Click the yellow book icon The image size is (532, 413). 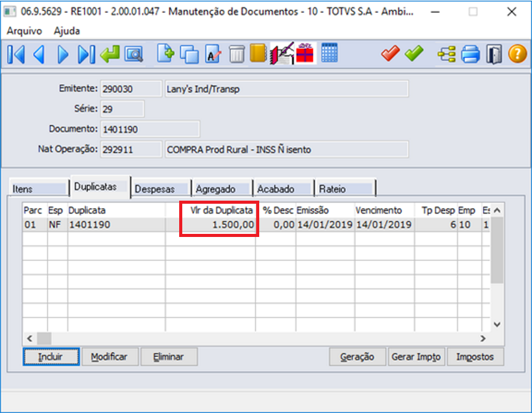[258, 53]
